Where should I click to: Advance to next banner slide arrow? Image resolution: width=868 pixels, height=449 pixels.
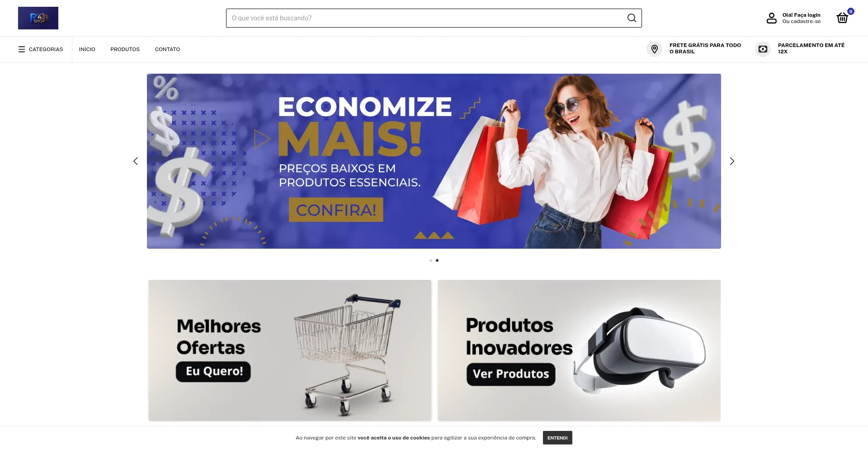[x=732, y=161]
